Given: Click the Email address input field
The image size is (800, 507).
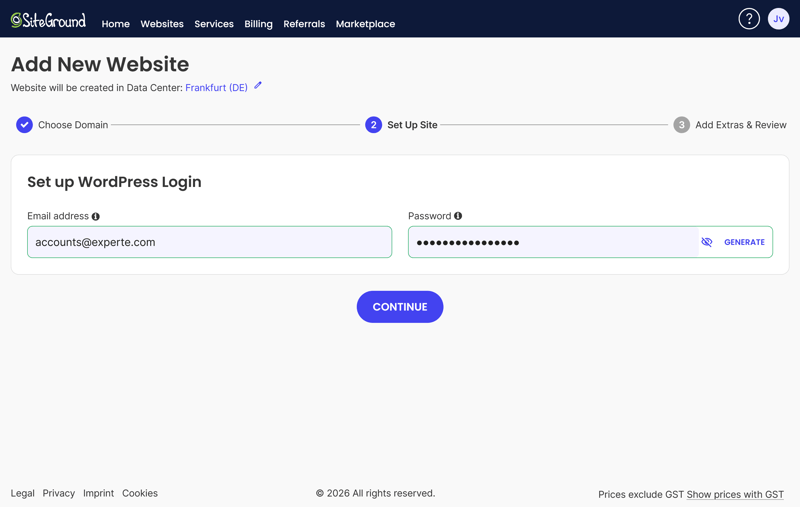Looking at the screenshot, I should pyautogui.click(x=210, y=242).
